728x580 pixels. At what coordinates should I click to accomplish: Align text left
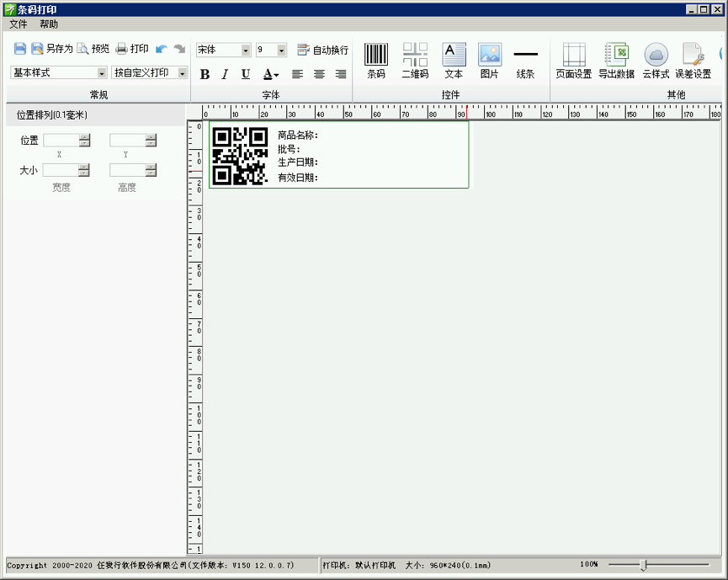pos(297,74)
